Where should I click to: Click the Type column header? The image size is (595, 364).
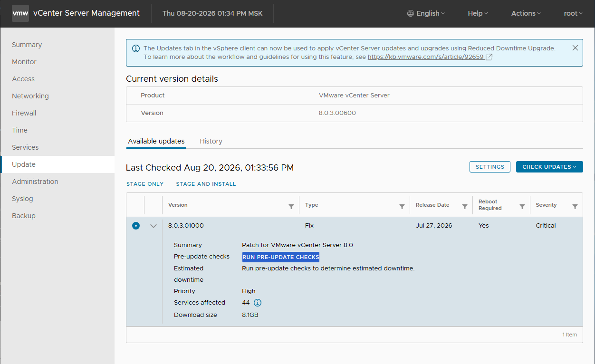(311, 205)
